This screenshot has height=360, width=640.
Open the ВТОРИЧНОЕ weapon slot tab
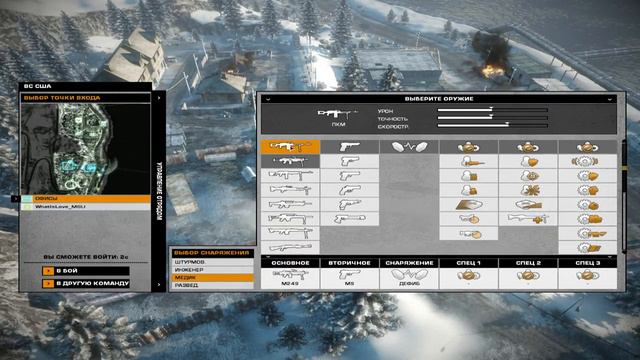tap(350, 263)
